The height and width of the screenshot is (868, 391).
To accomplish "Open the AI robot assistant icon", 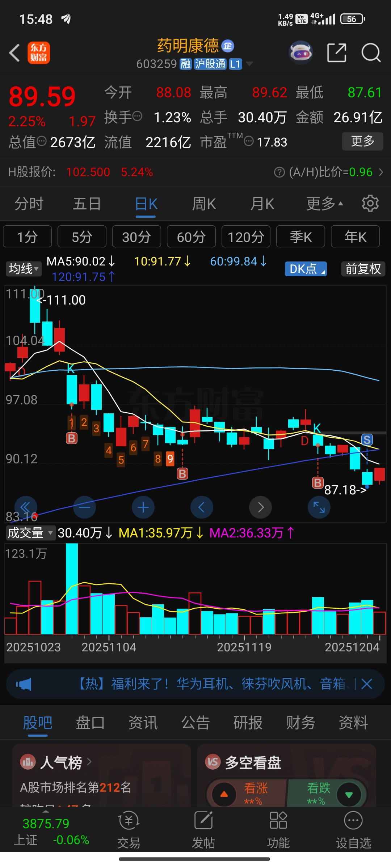I will 301,53.
